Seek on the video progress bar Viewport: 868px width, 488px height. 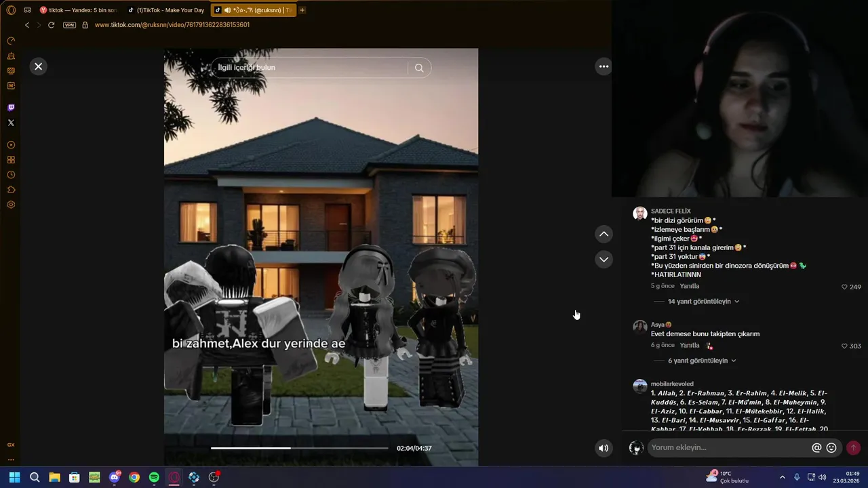tap(299, 448)
